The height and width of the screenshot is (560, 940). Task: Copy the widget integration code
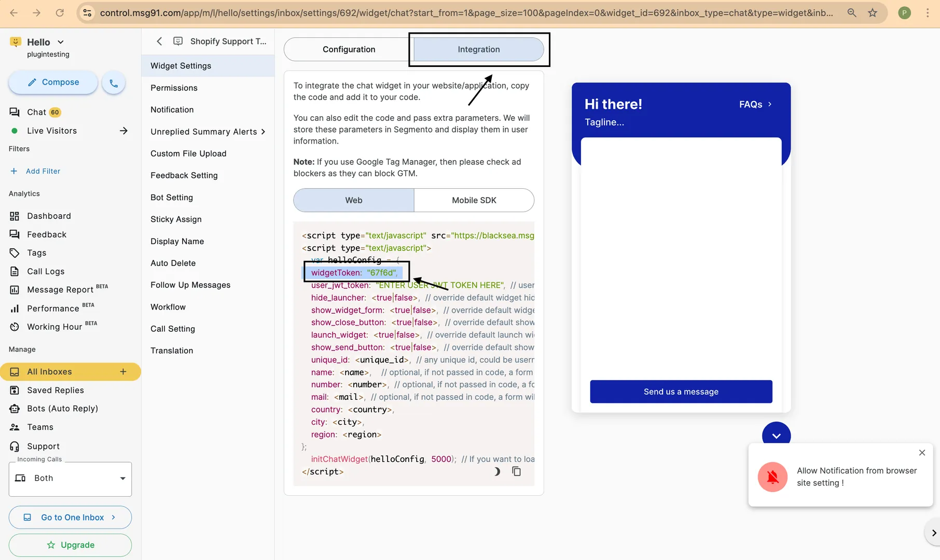516,471
